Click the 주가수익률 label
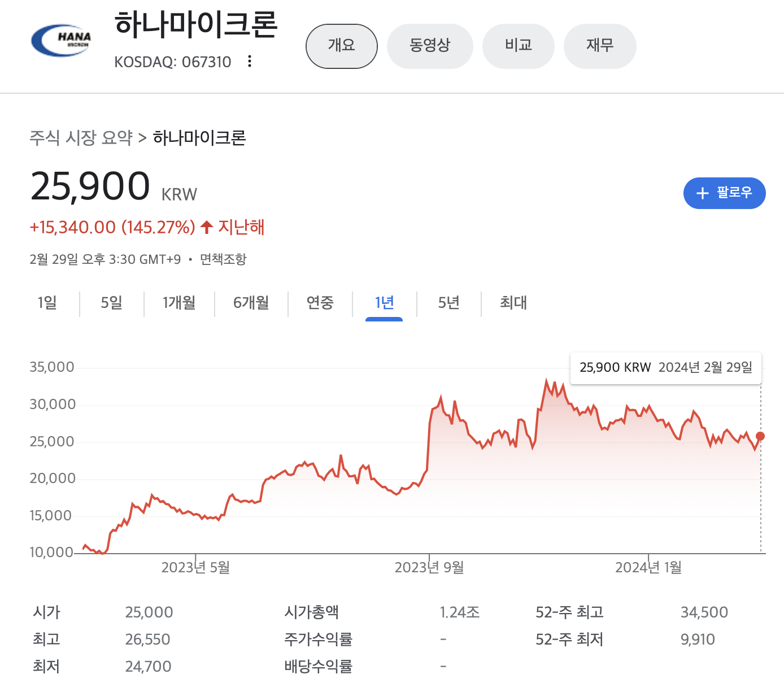The image size is (784, 687). [x=319, y=640]
